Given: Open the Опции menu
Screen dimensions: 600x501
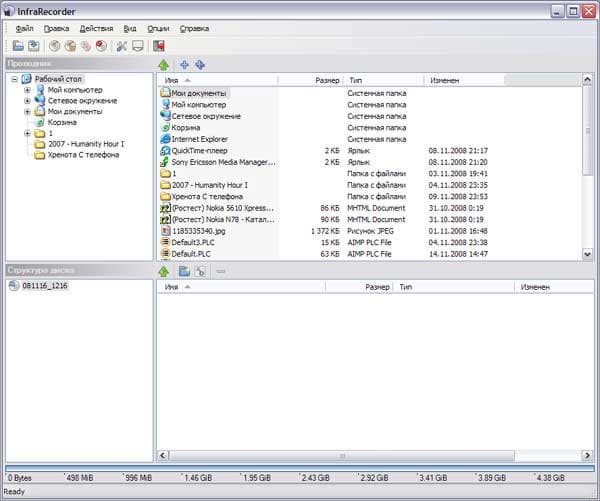Looking at the screenshot, I should coord(158,28).
